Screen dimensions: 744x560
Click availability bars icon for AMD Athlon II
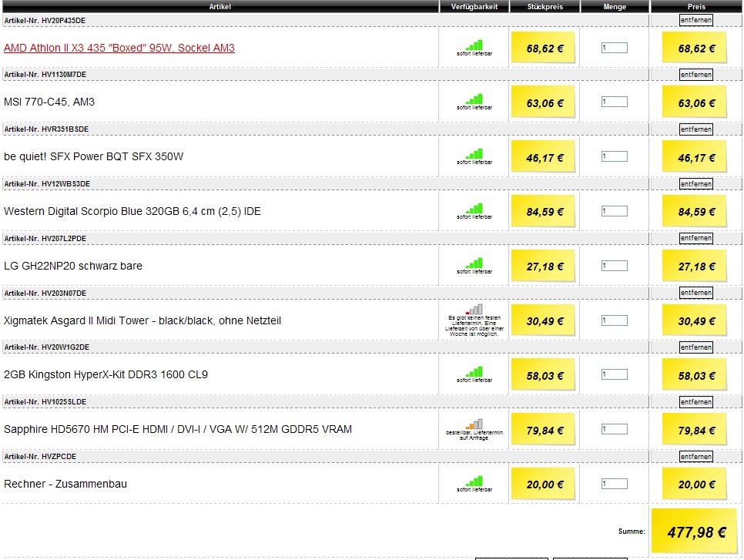tap(474, 45)
